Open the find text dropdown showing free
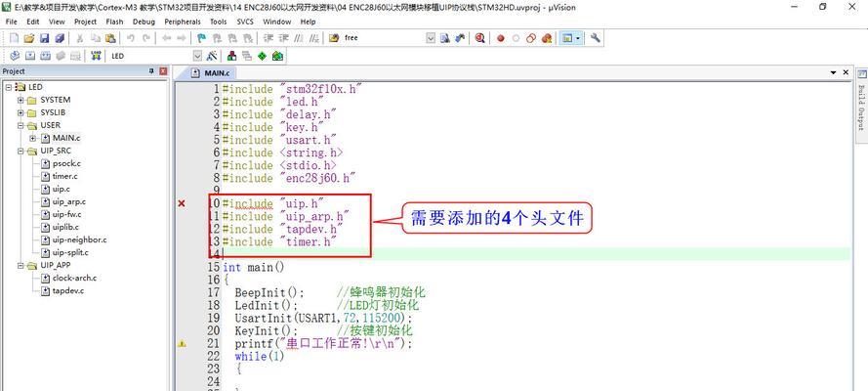 (431, 38)
